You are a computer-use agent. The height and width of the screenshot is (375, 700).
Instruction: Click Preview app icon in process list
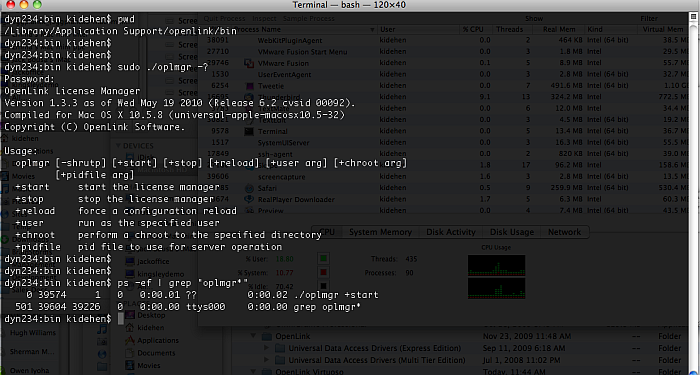(250, 210)
